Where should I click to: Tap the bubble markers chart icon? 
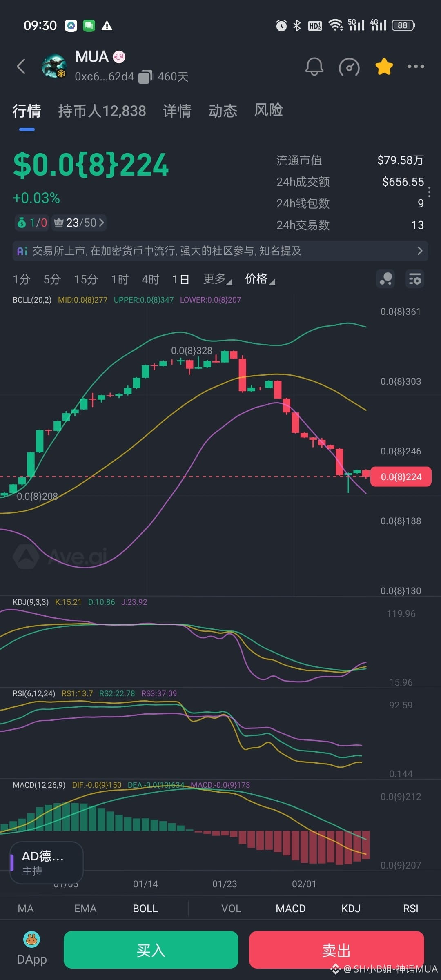tap(385, 279)
